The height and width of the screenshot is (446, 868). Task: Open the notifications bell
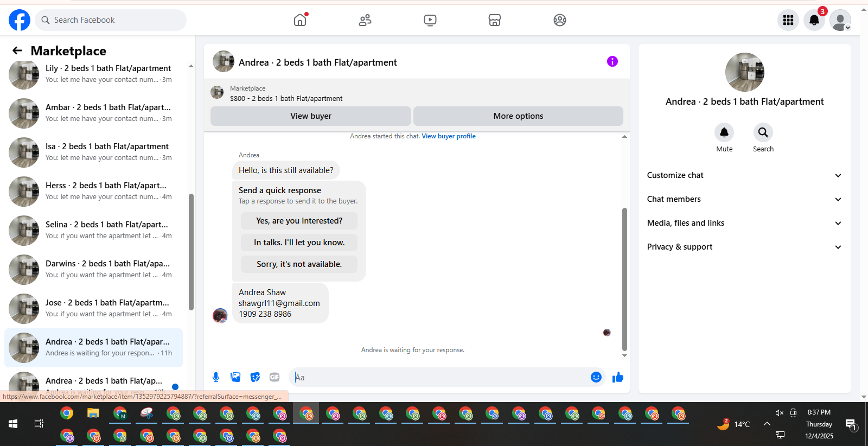pyautogui.click(x=814, y=20)
